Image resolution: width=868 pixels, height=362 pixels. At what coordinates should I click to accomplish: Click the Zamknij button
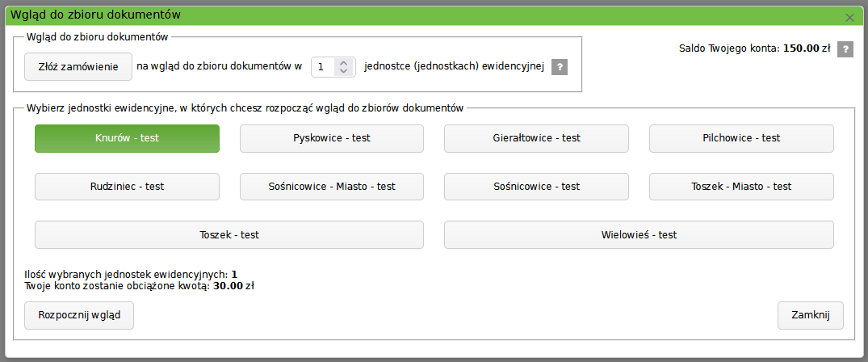point(810,315)
